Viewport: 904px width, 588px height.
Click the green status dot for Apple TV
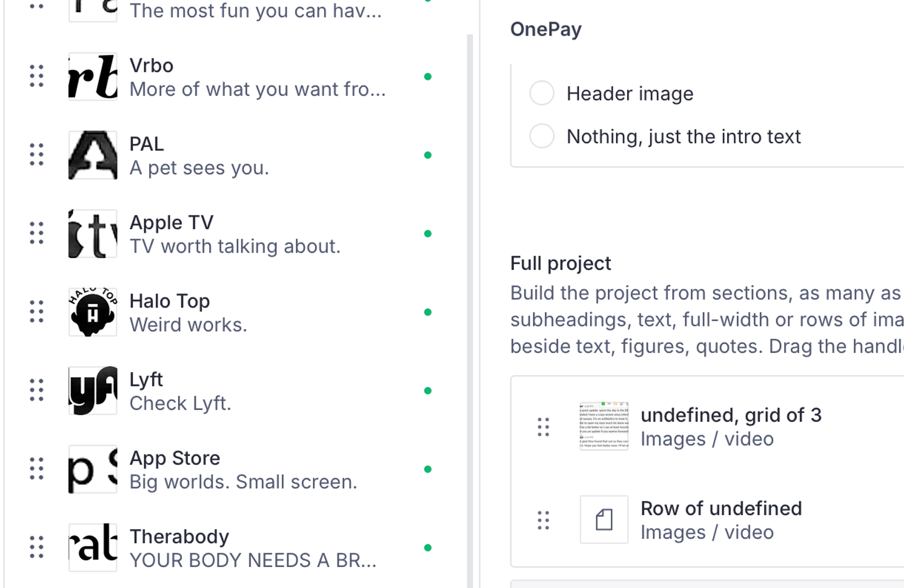tap(428, 233)
